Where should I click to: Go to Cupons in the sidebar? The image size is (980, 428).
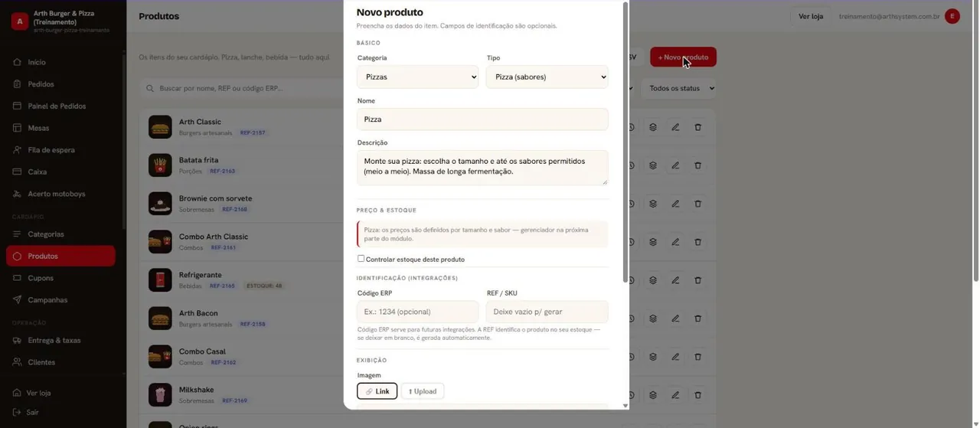pyautogui.click(x=60, y=278)
